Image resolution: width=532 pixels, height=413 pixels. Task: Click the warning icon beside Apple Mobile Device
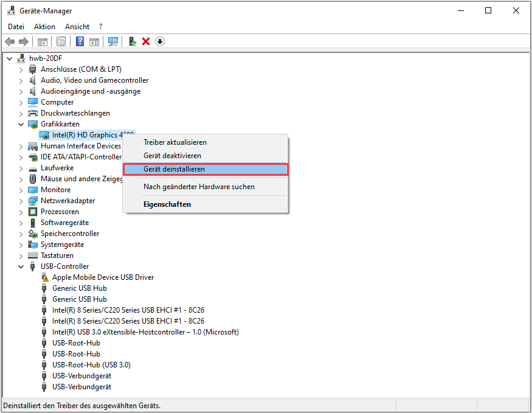click(x=45, y=277)
